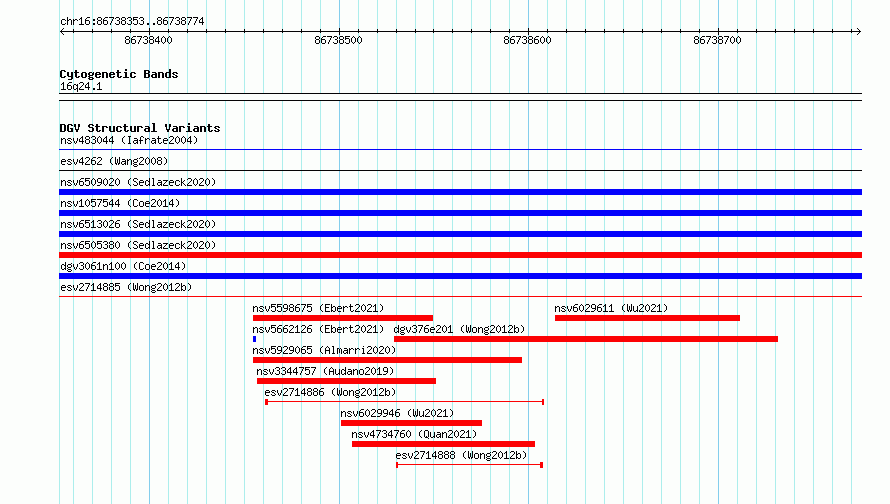Click the red bar under nsv3344757

[346, 381]
